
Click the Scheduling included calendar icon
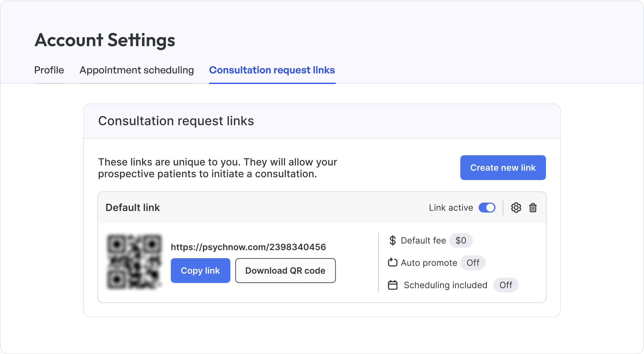pyautogui.click(x=393, y=285)
